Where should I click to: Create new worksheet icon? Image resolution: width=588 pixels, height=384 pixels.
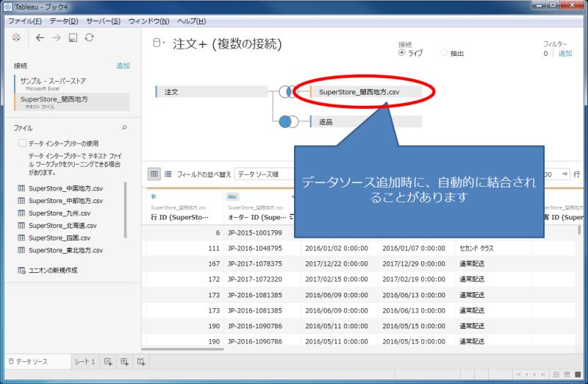[x=108, y=362]
